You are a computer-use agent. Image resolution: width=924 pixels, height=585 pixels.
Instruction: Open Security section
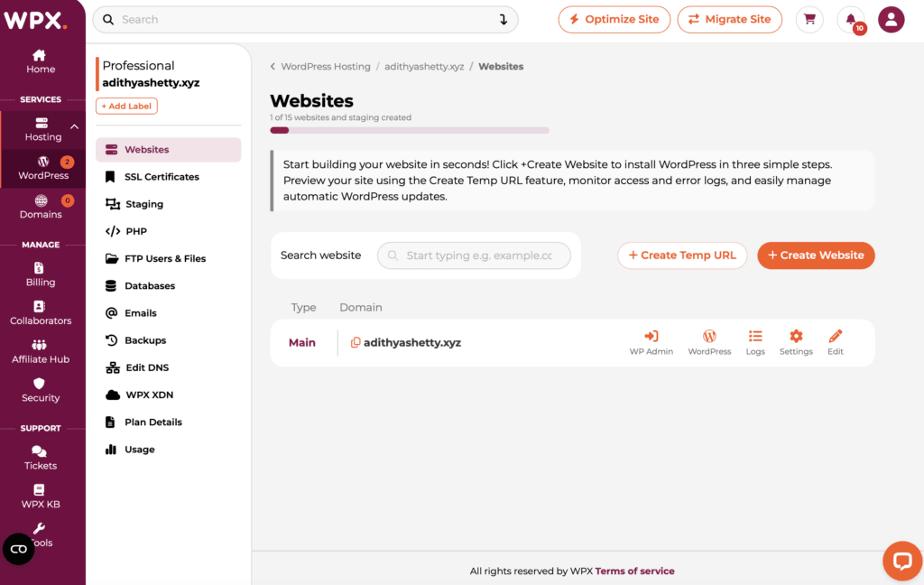click(x=40, y=390)
